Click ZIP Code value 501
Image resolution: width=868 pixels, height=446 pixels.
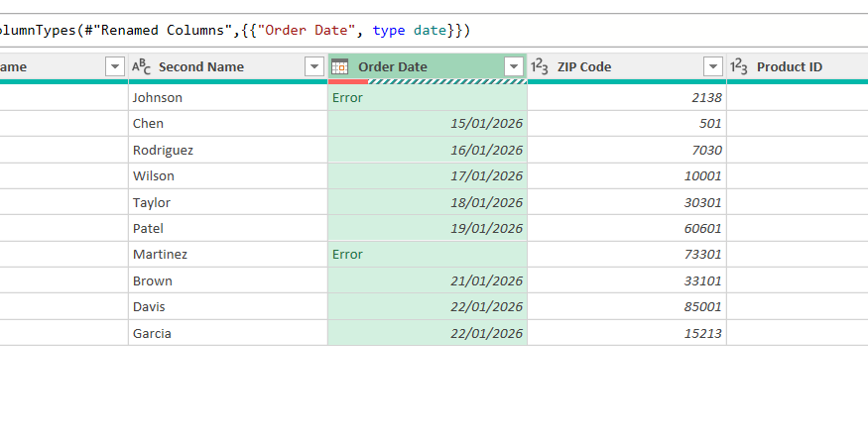(x=627, y=124)
